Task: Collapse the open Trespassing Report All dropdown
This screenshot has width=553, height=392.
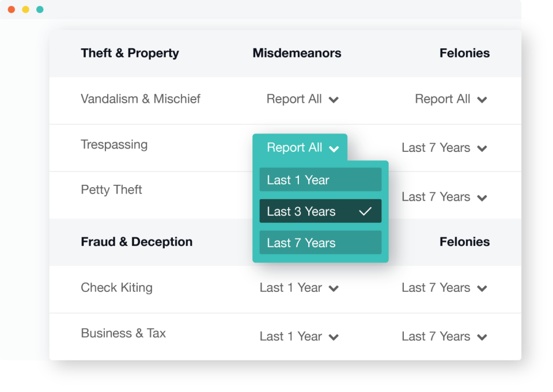Action: click(x=300, y=147)
